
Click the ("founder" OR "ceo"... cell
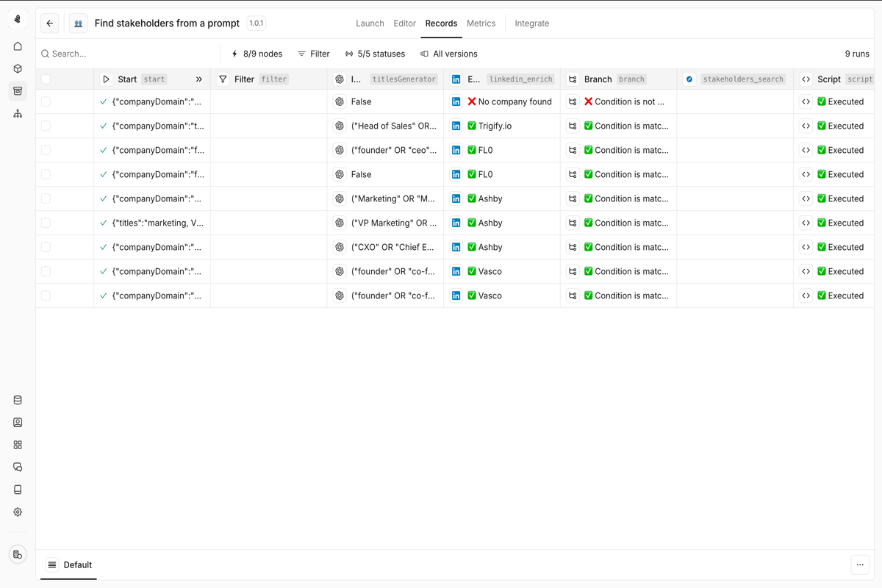pyautogui.click(x=386, y=150)
